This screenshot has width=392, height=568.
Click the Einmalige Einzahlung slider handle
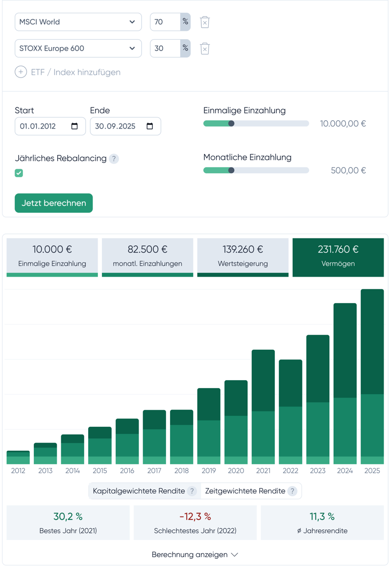[x=231, y=124]
